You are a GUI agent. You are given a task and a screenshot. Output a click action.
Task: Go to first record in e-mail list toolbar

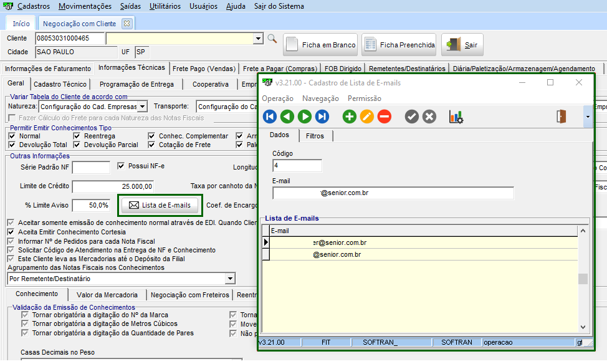pos(270,117)
